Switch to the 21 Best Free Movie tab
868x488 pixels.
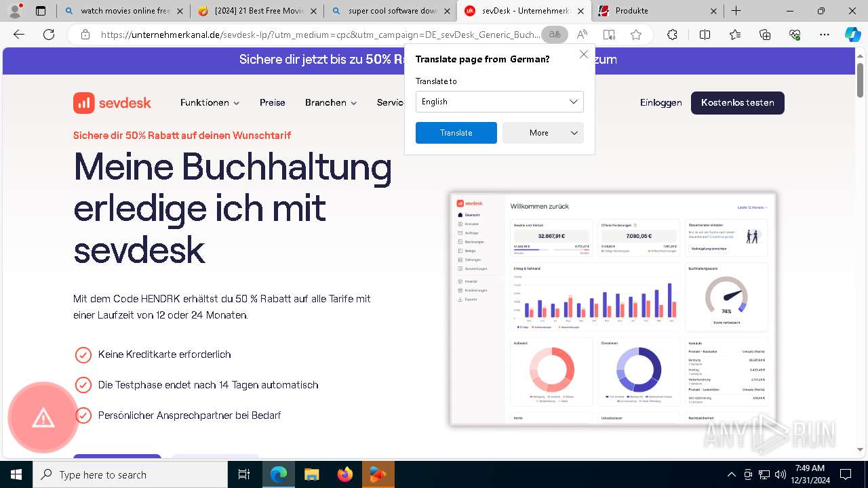[256, 11]
